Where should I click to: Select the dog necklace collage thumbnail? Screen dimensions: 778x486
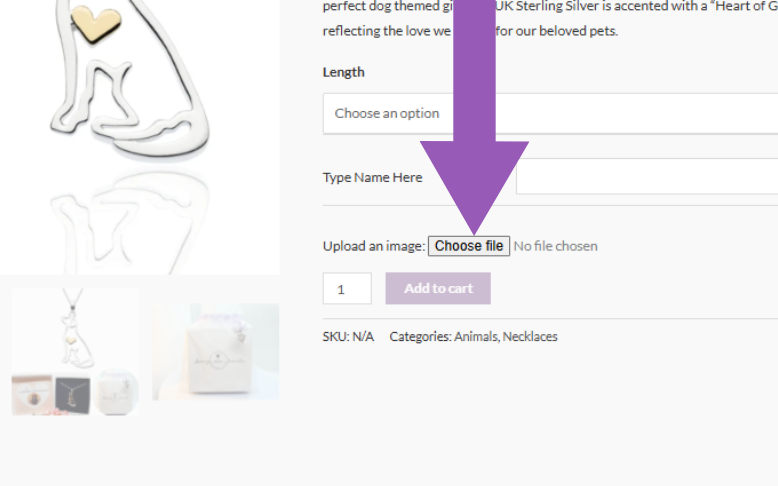point(75,351)
